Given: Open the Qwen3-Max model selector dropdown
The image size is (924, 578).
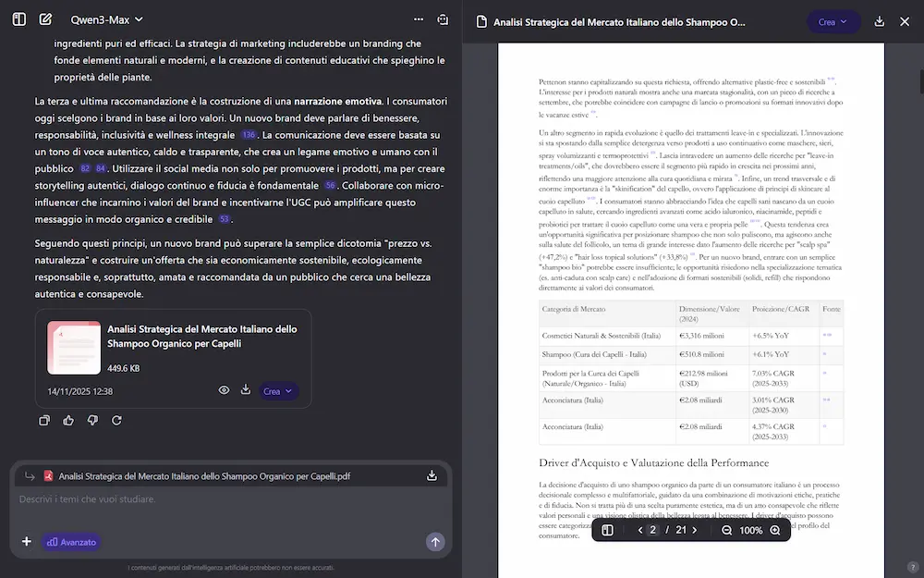Looking at the screenshot, I should coord(105,19).
